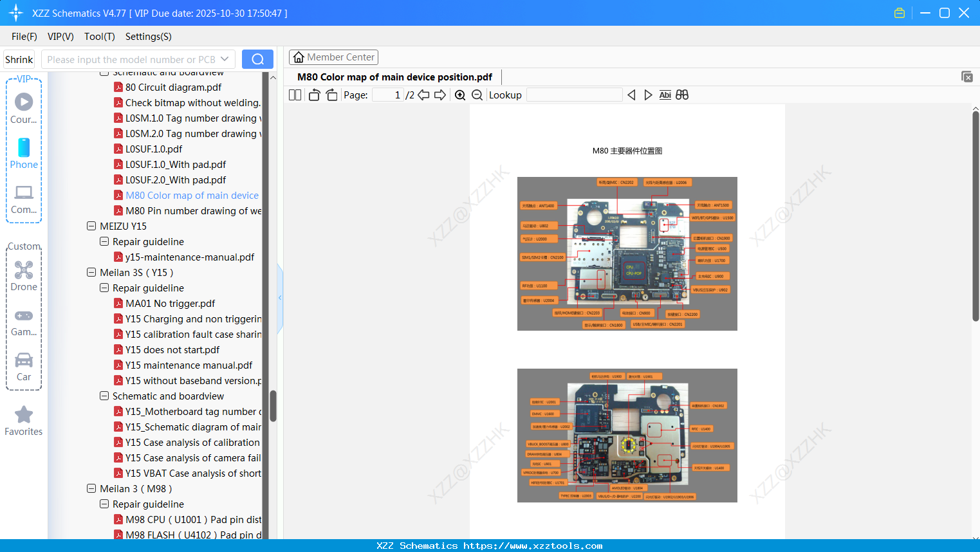Select the Phone category in VIP sidebar

(x=24, y=153)
